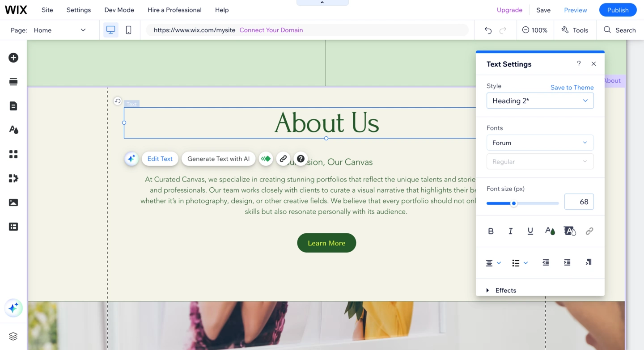The image size is (644, 350).
Task: Toggle underline formatting in Text Settings
Action: [530, 231]
